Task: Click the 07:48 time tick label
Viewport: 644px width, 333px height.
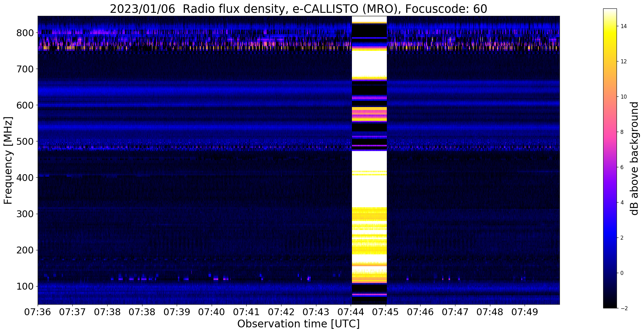Action: 490,312
